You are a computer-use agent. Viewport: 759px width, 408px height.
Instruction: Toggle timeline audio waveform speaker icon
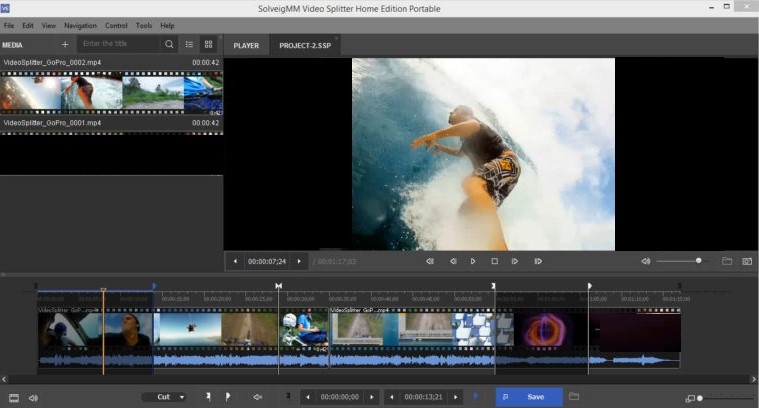tap(33, 398)
